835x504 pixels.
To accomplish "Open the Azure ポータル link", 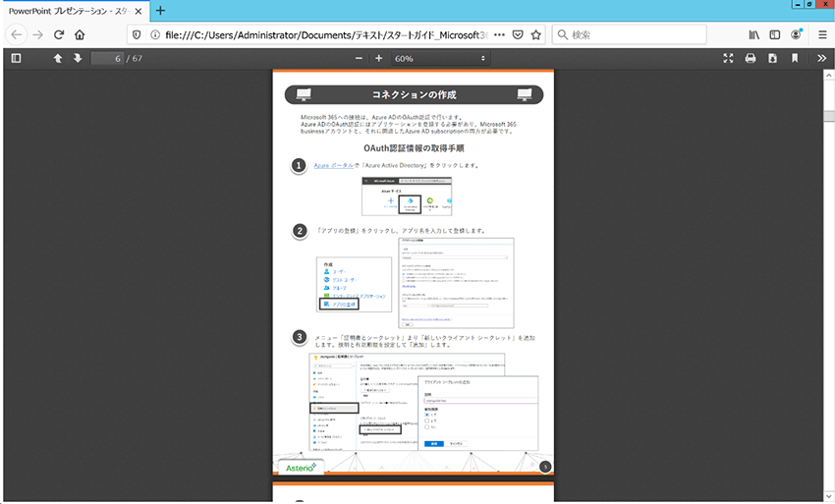I will coord(334,166).
